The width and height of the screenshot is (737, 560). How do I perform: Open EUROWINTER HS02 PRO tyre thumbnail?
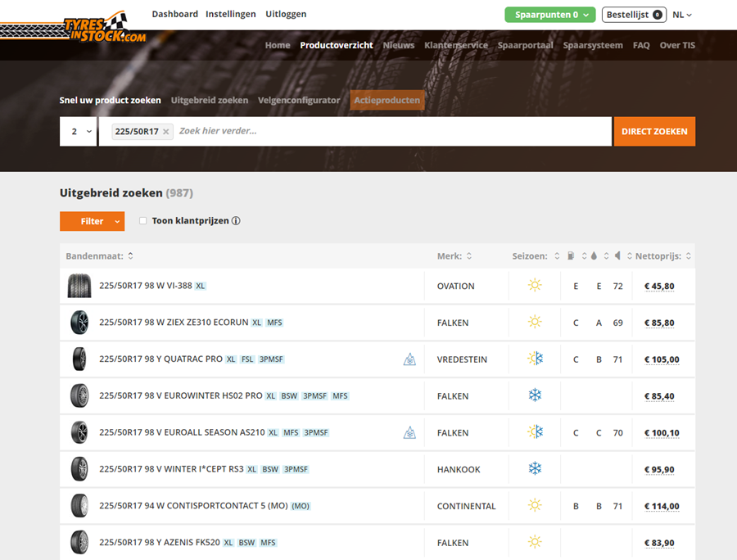click(x=79, y=395)
